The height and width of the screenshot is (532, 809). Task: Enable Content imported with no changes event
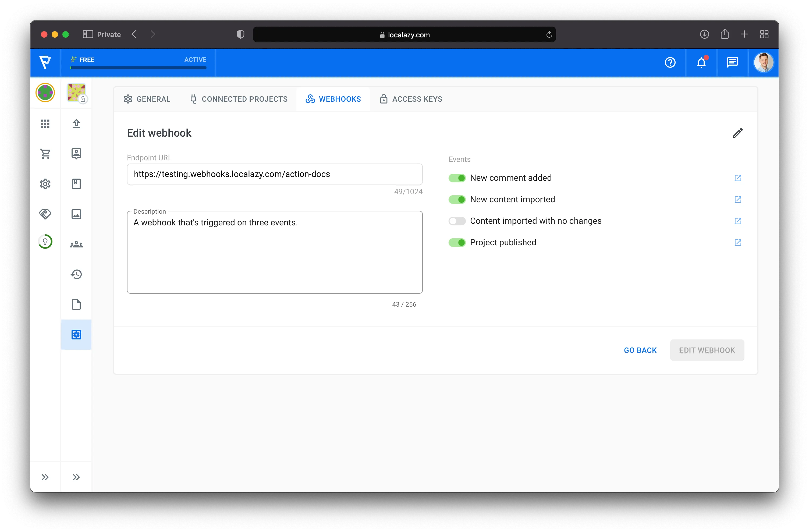(457, 221)
